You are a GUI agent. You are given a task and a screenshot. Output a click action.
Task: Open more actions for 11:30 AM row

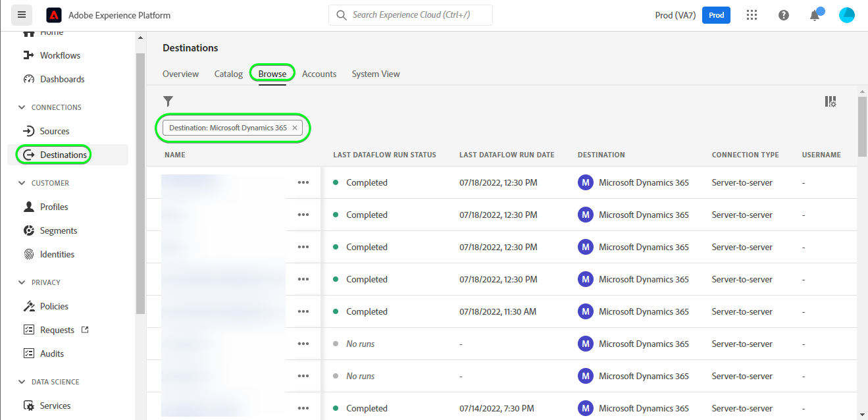(x=303, y=311)
